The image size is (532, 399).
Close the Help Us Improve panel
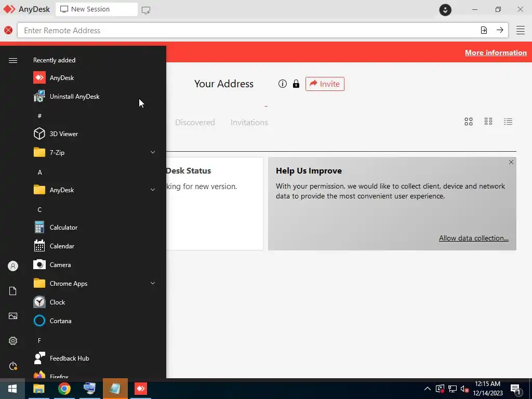511,162
